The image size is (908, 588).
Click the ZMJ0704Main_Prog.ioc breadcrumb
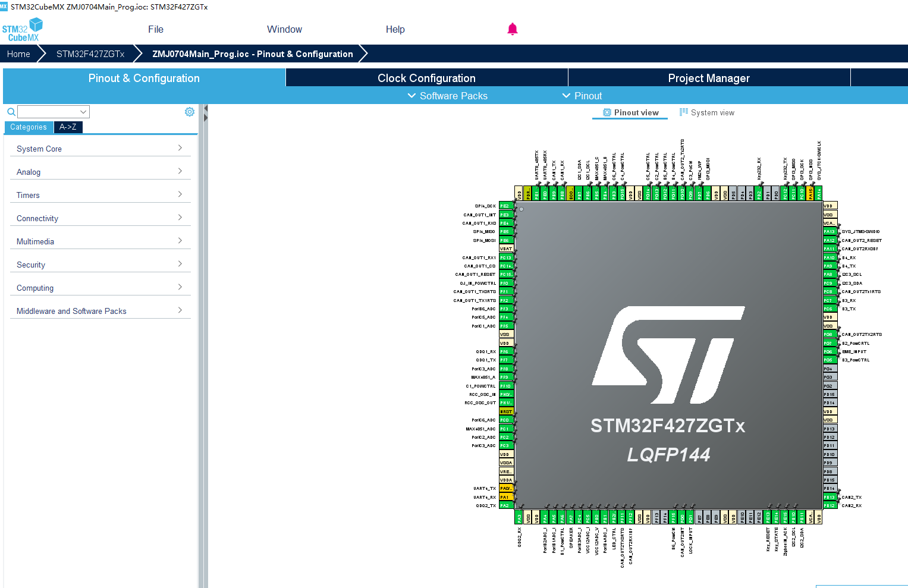[x=253, y=54]
